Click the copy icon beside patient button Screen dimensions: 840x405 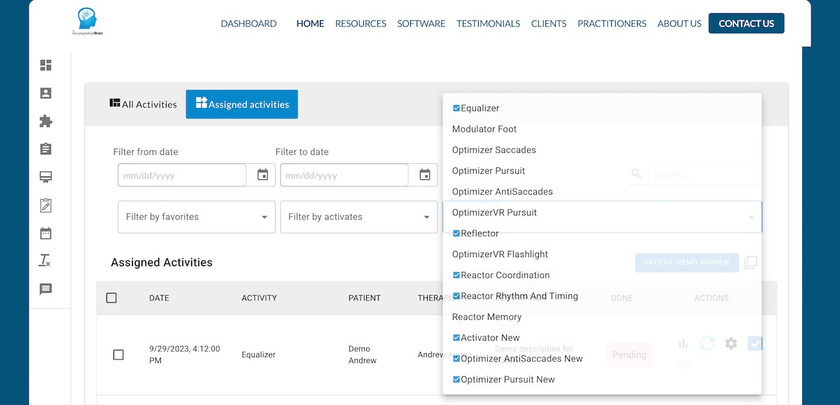pos(751,262)
